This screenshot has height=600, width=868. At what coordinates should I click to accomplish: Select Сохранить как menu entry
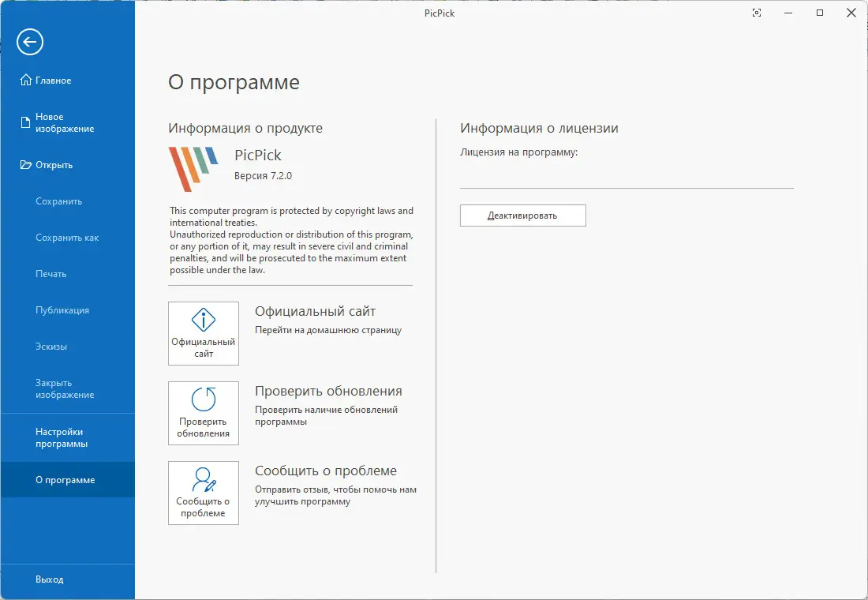pos(68,237)
